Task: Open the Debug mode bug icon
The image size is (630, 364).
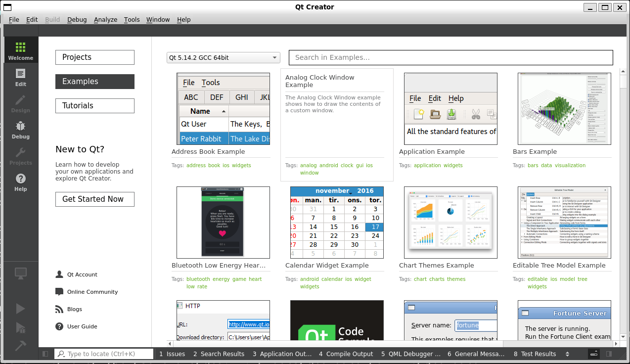Action: [x=20, y=130]
